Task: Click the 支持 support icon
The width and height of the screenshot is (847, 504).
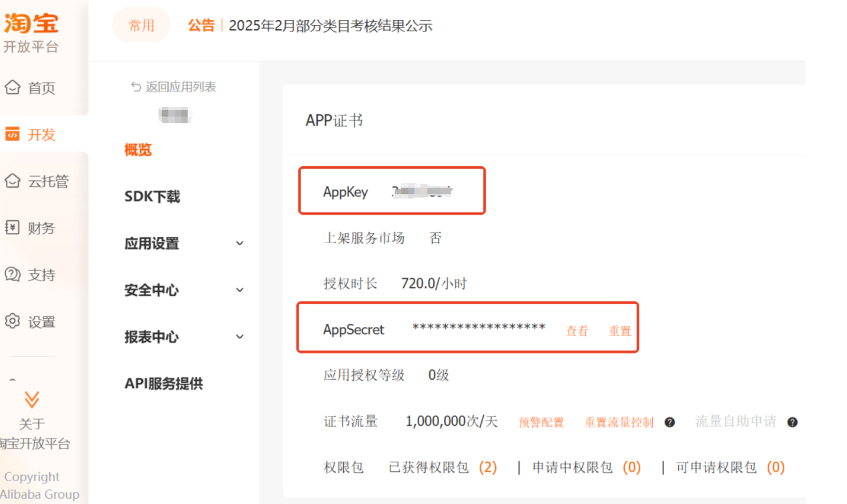Action: [12, 274]
